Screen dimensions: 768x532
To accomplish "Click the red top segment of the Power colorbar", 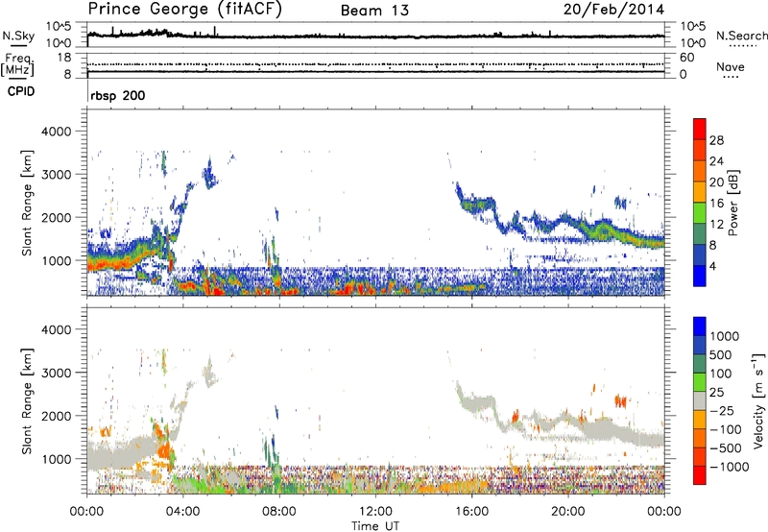I will click(x=700, y=129).
